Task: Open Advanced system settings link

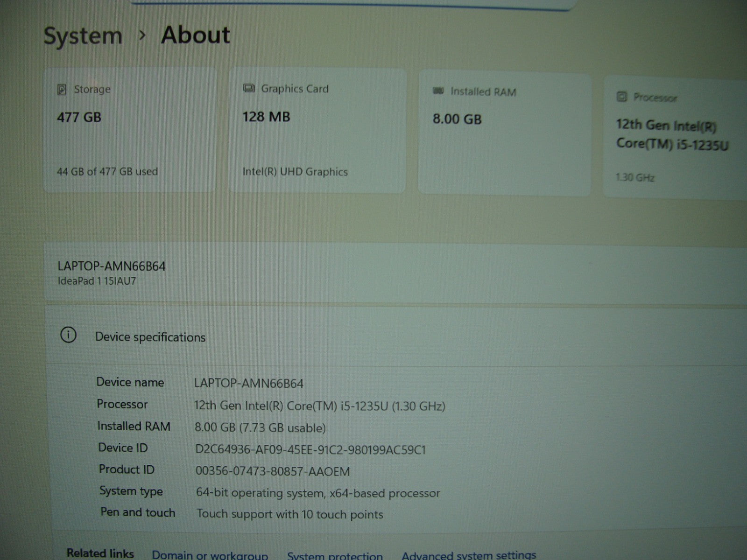Action: [x=468, y=555]
